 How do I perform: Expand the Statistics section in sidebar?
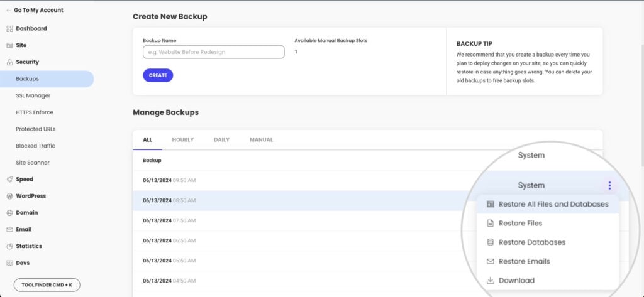point(29,247)
